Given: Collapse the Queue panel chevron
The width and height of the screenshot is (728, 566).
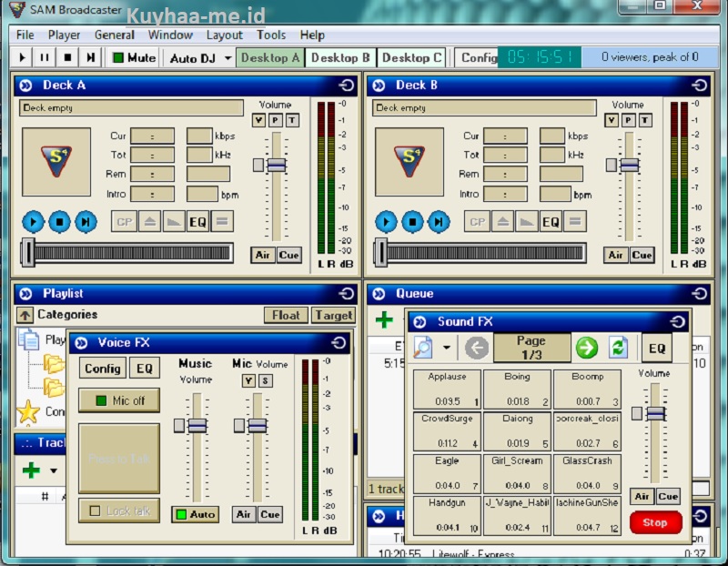Looking at the screenshot, I should [x=379, y=293].
